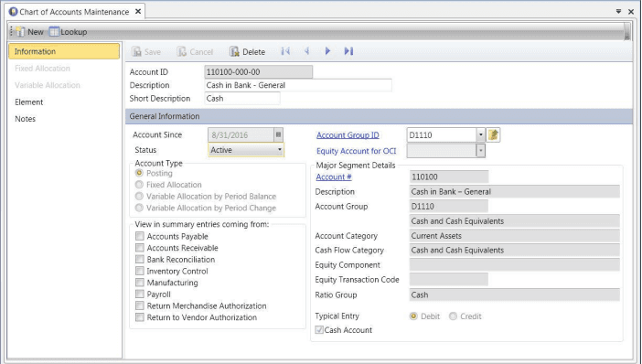
Task: Delete the current account record
Action: point(247,51)
